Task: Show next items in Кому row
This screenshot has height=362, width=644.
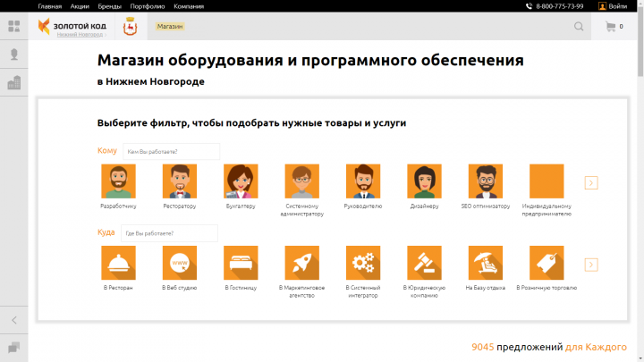Action: click(x=591, y=182)
